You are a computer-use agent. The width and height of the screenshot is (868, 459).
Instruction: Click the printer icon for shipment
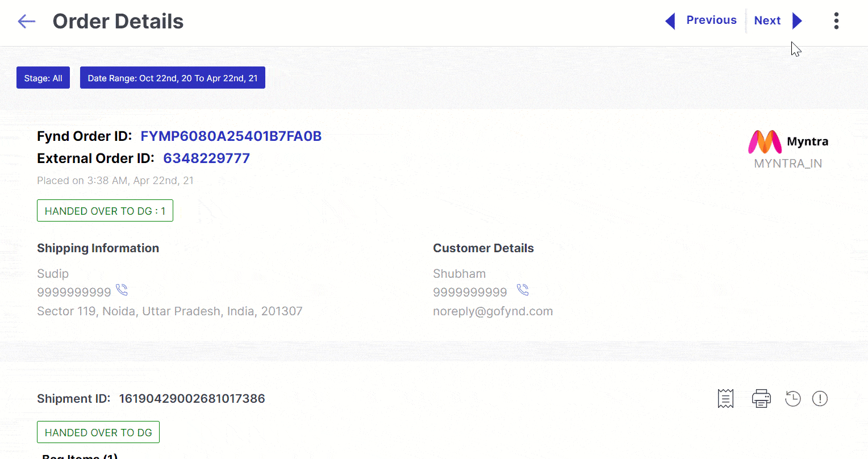pyautogui.click(x=761, y=399)
